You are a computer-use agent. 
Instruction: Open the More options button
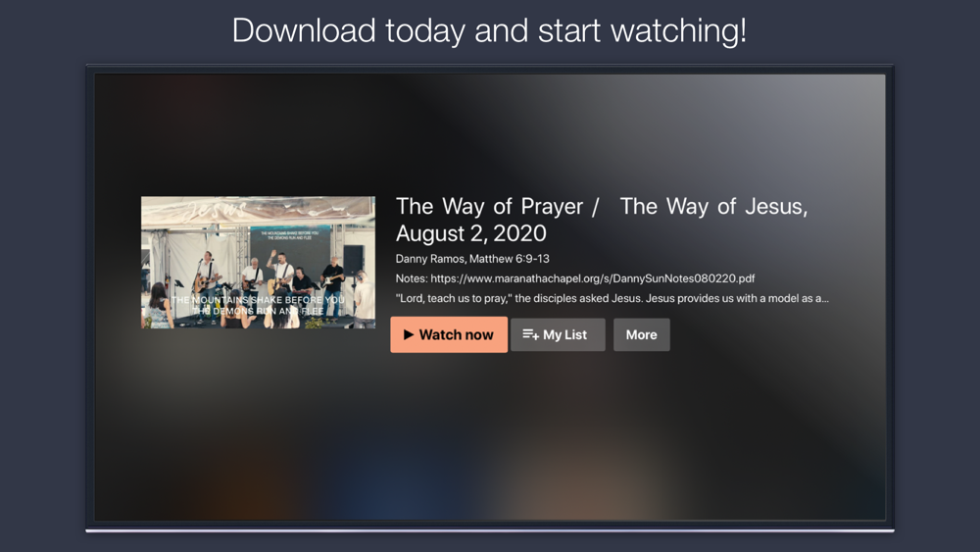pyautogui.click(x=641, y=334)
